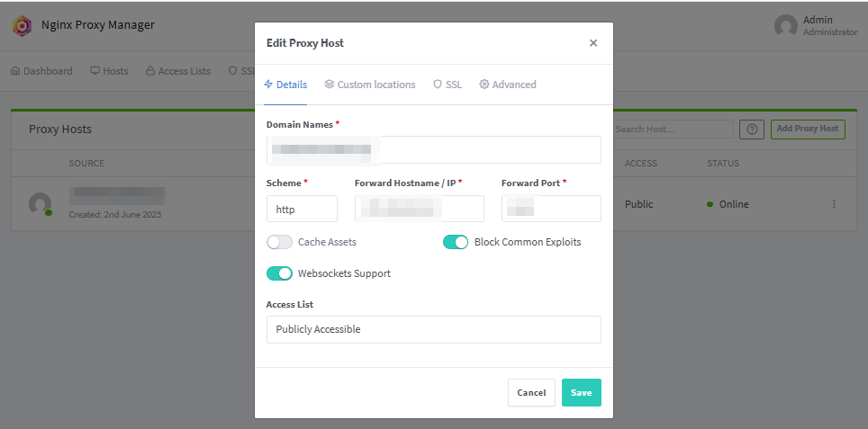Open the three-dot menu for the proxy host row
Viewport: 868px width, 429px height.
[834, 204]
